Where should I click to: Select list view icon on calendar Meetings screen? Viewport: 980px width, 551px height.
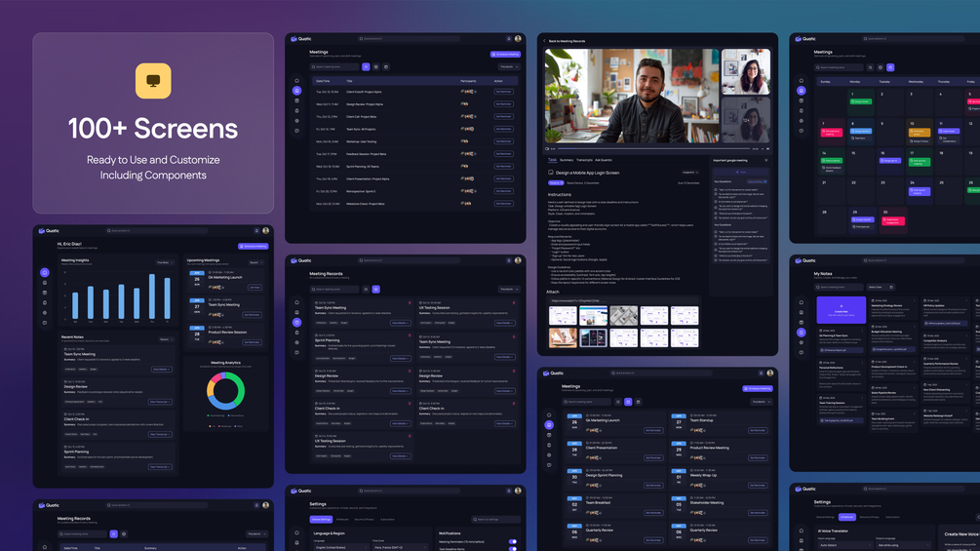tap(870, 67)
